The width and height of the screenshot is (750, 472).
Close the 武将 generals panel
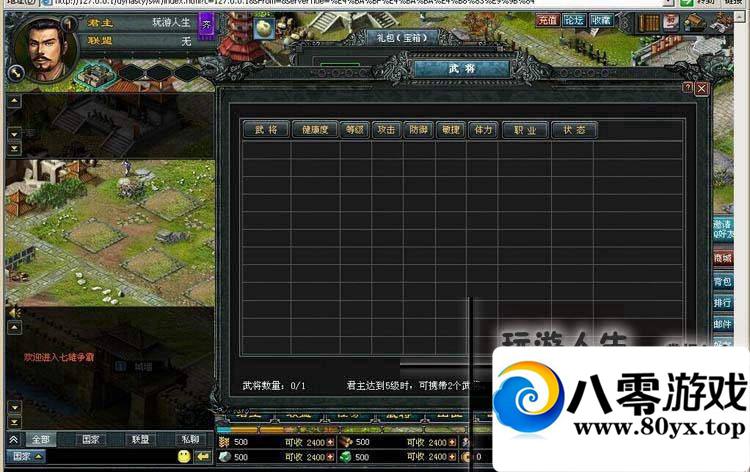coord(702,88)
